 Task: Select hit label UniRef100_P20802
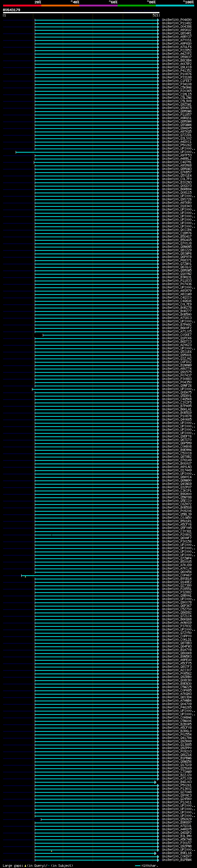click(x=176, y=535)
